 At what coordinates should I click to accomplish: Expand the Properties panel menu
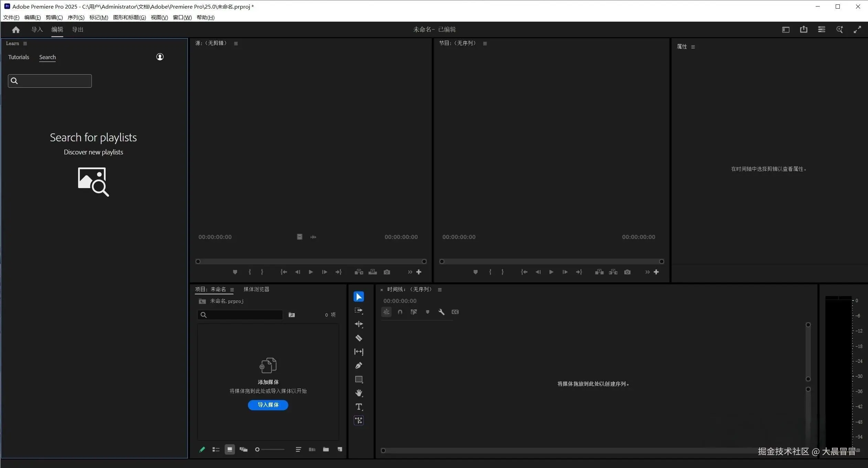[x=693, y=47]
